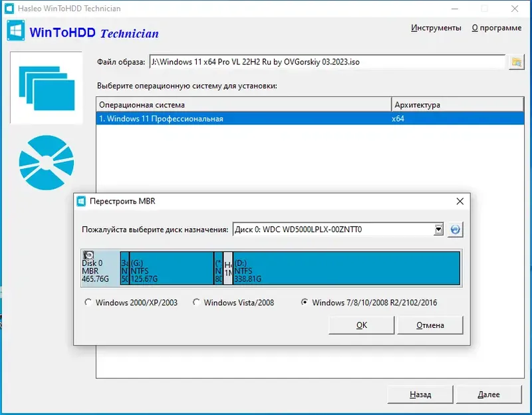Select the (G:) NTFS 125.67G partition
This screenshot has height=415, width=532.
tap(172, 268)
